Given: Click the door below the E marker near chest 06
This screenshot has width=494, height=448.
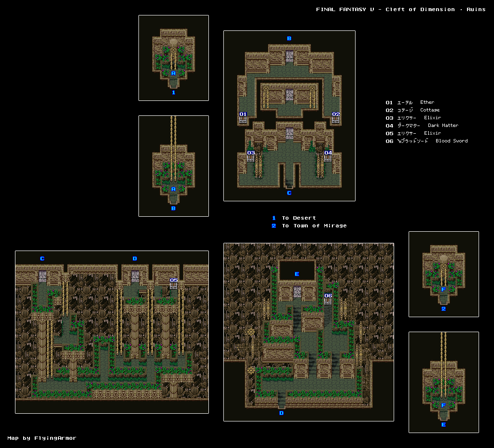Looking at the screenshot, I should (297, 292).
